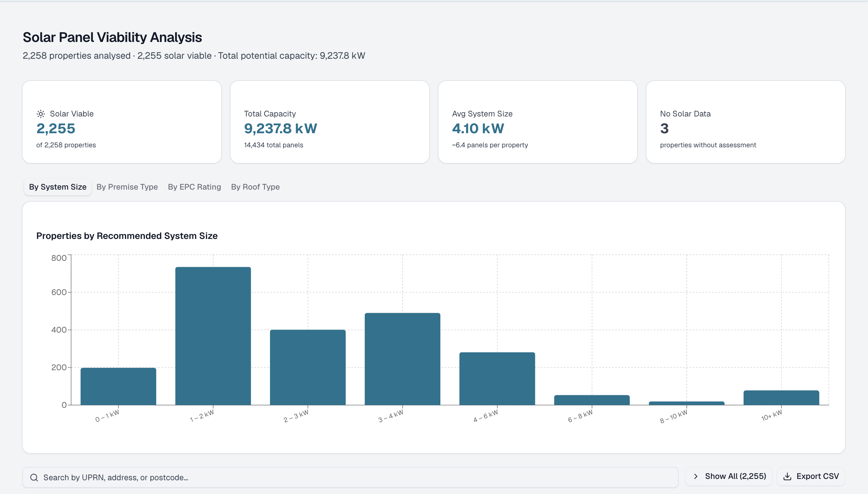
Task: Open the By Roof Type tab
Action: 255,187
